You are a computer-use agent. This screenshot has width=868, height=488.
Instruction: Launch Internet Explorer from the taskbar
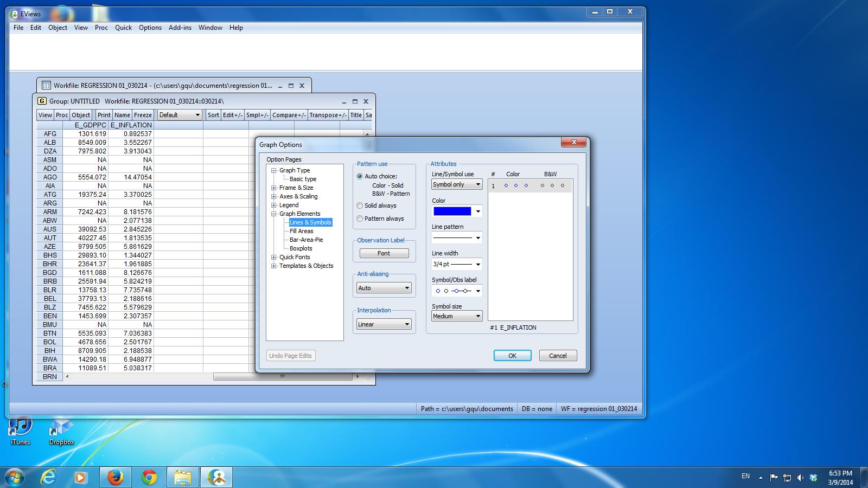(49, 477)
